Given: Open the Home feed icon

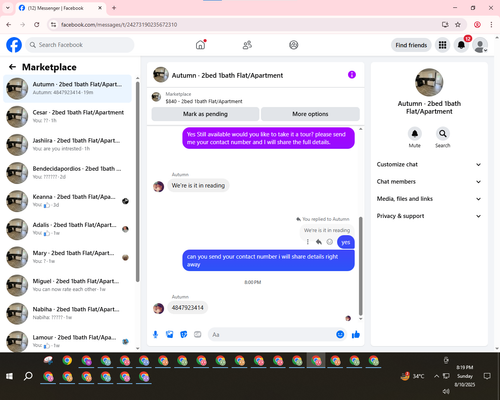Looking at the screenshot, I should click(200, 45).
